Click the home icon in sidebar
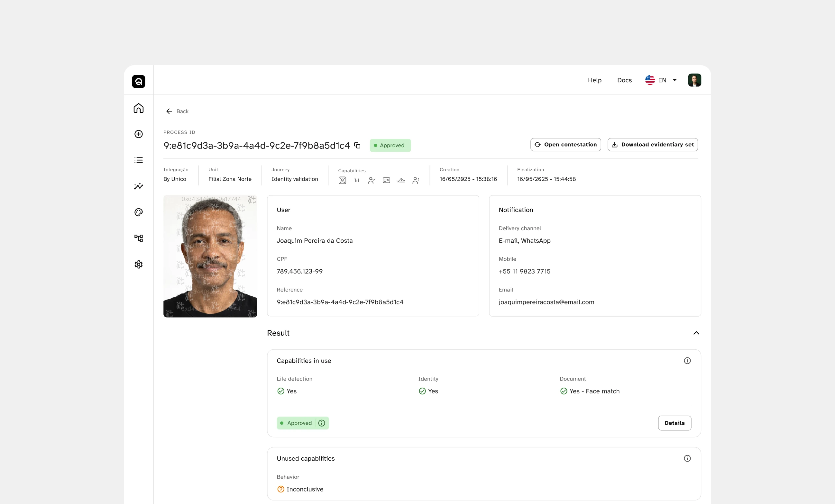Screen dimensions: 835x504 click(138, 108)
